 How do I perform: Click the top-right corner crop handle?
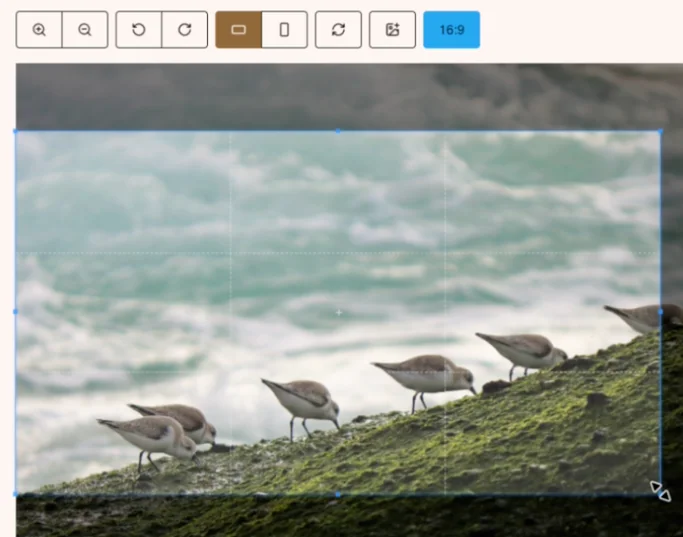point(661,131)
